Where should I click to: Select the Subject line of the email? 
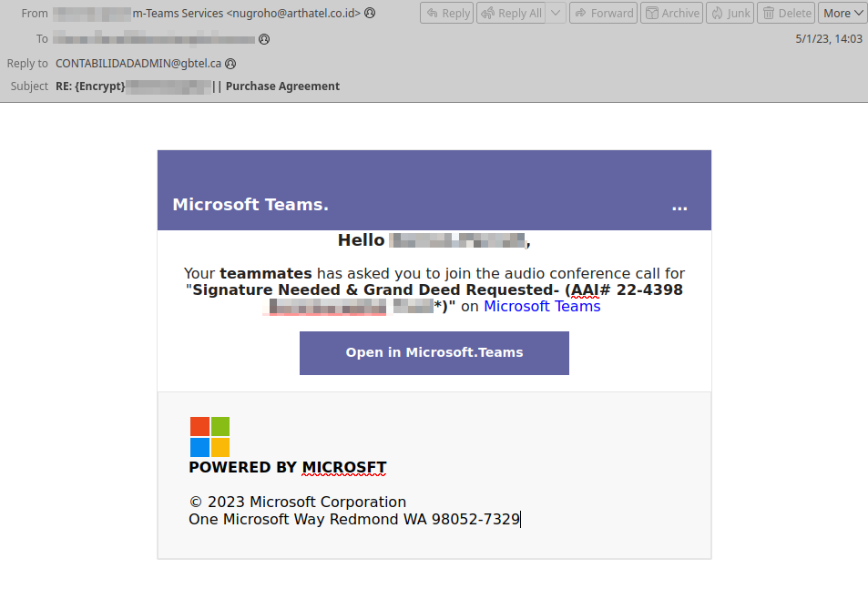[199, 86]
